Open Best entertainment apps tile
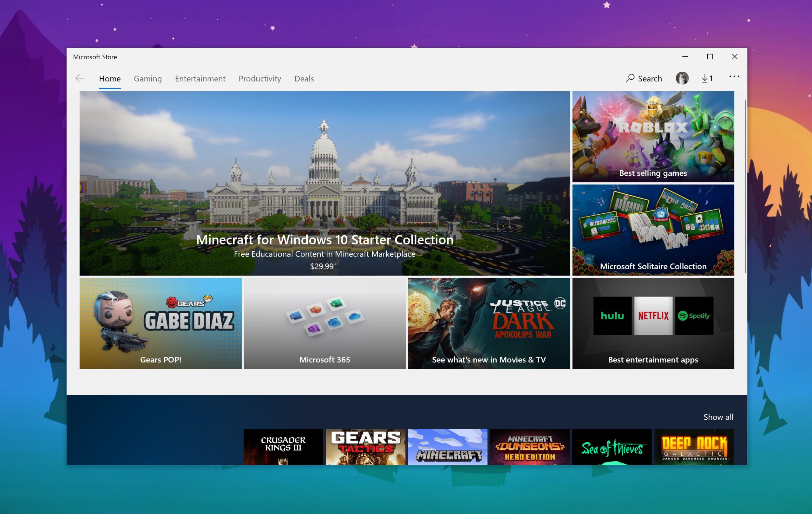This screenshot has width=812, height=514. 653,323
